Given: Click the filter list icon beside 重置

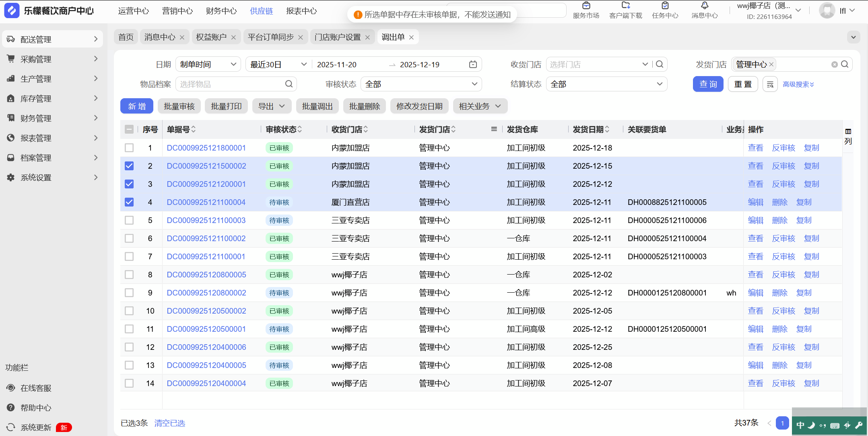Looking at the screenshot, I should tap(770, 84).
